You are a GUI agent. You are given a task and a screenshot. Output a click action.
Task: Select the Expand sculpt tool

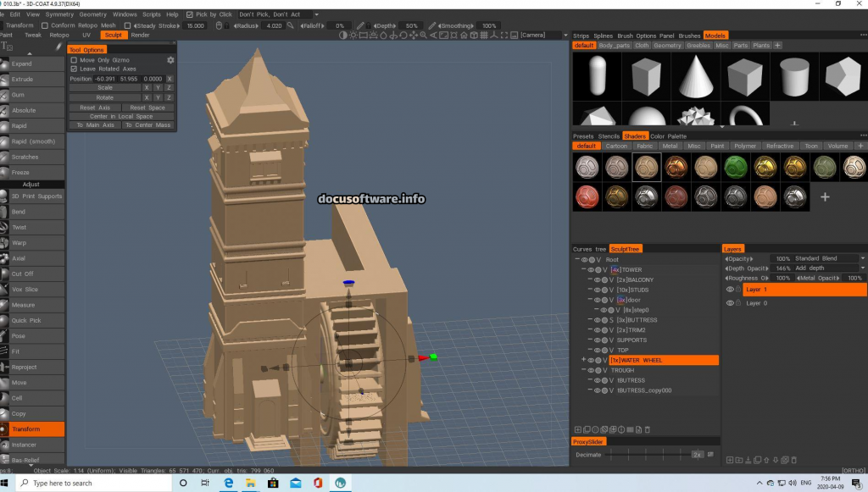(x=32, y=64)
